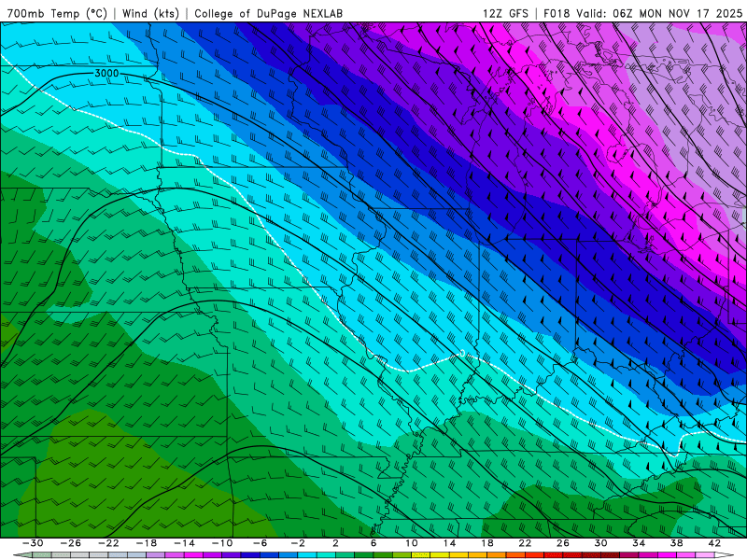Screen dimensions: 747x560
Task: Select the "College of DuPage NEXLAB" text
Action: point(268,13)
